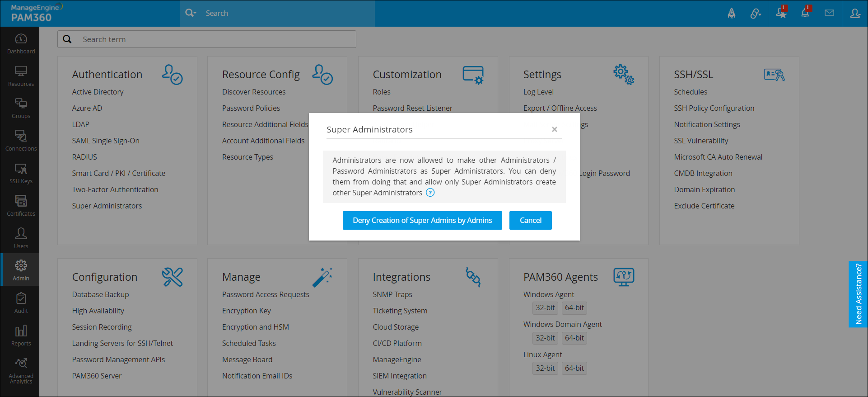
Task: Click the Search term input field
Action: [217, 39]
